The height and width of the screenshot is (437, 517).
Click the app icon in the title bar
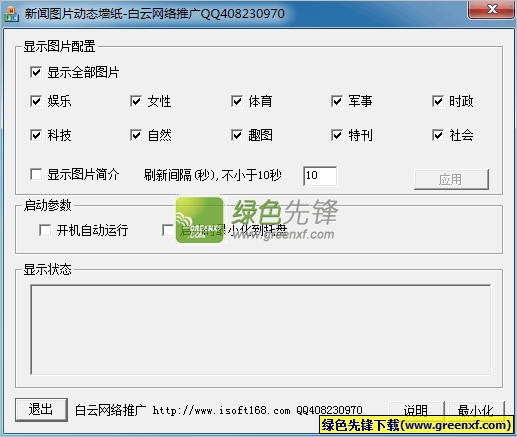pos(11,13)
